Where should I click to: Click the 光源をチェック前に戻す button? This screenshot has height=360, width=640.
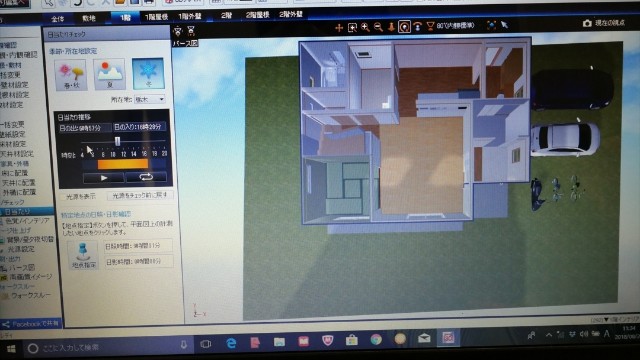tap(140, 196)
